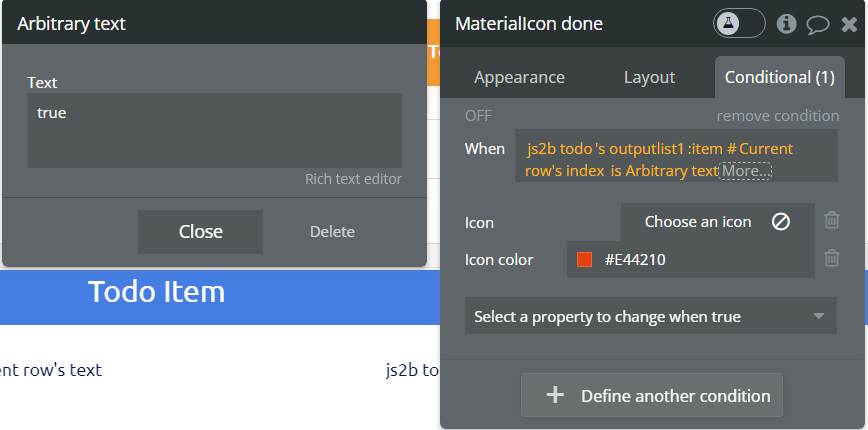Click the Close button in Arbitrary text popup
Screen dimensions: 868x430
pyautogui.click(x=200, y=232)
